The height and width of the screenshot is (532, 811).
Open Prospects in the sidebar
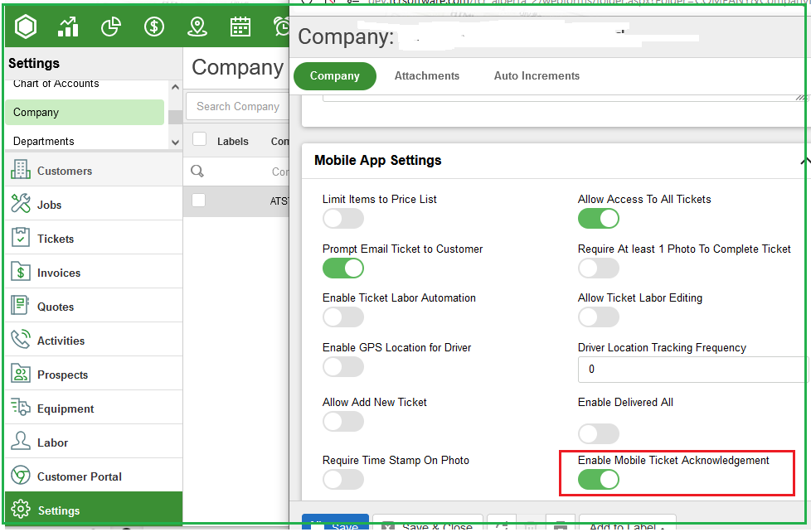(x=94, y=375)
